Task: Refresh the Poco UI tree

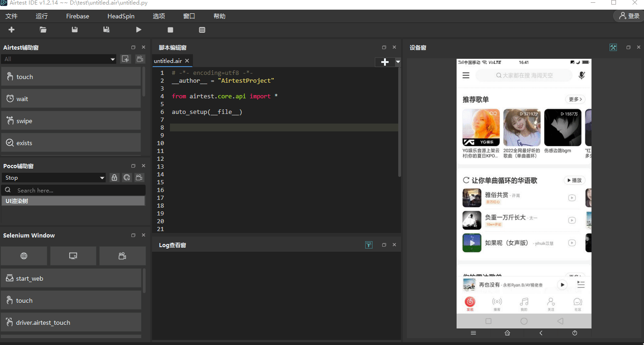Action: coord(127,178)
